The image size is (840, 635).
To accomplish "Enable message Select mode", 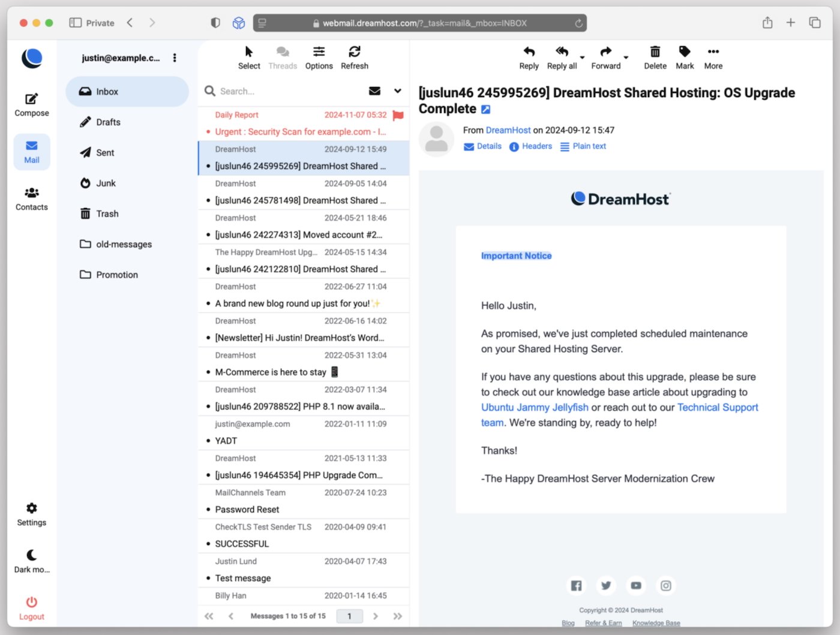I will pos(249,57).
